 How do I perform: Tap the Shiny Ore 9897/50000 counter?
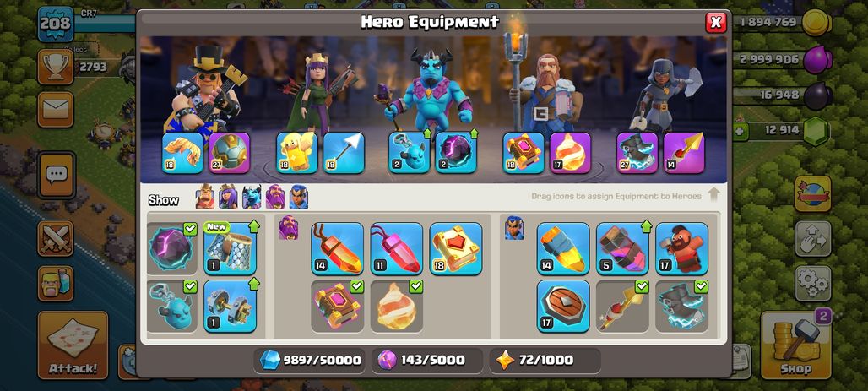(x=311, y=360)
